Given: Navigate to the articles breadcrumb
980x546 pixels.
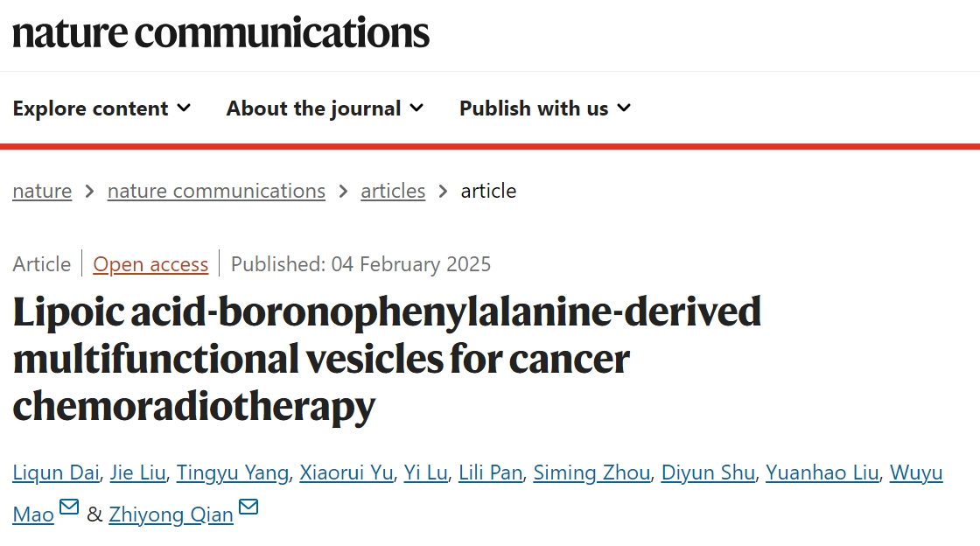Looking at the screenshot, I should [x=393, y=191].
